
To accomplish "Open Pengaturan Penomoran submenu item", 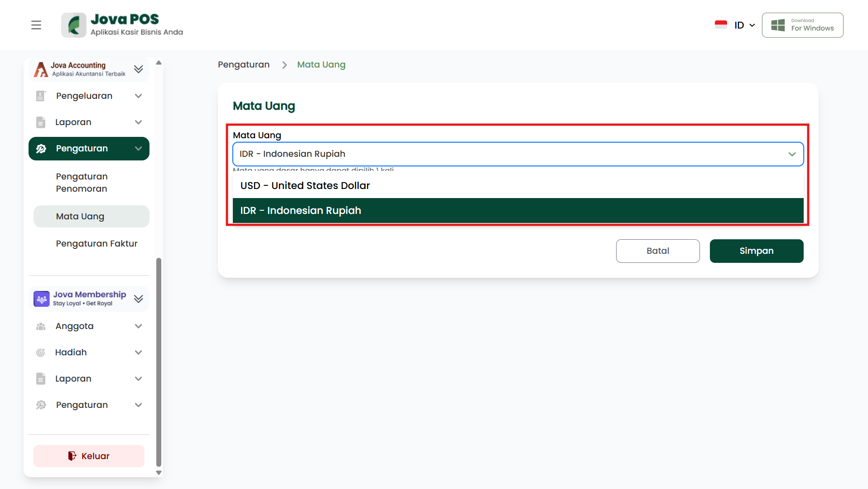I will coord(82,183).
